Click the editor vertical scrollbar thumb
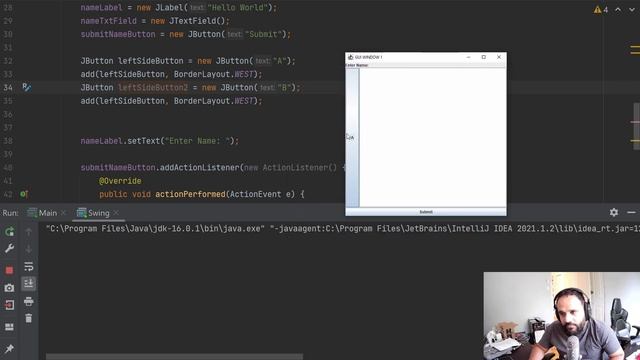The image size is (640, 360). 636,126
